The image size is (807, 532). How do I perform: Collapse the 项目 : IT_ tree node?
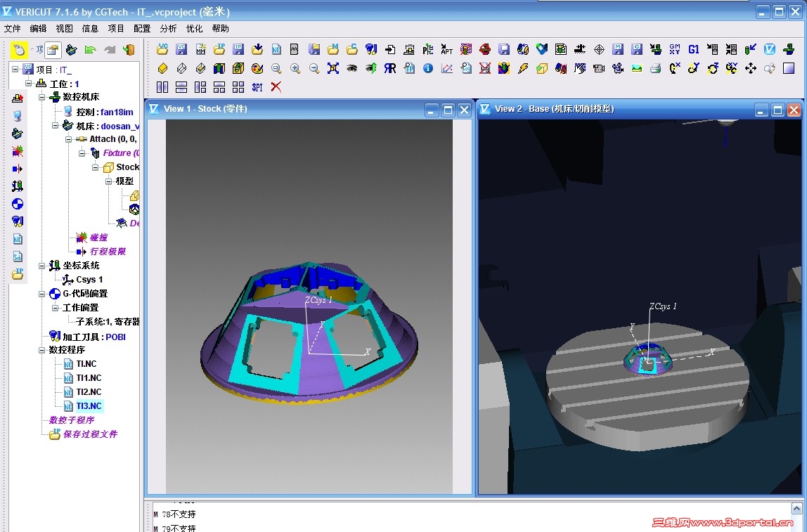point(15,69)
